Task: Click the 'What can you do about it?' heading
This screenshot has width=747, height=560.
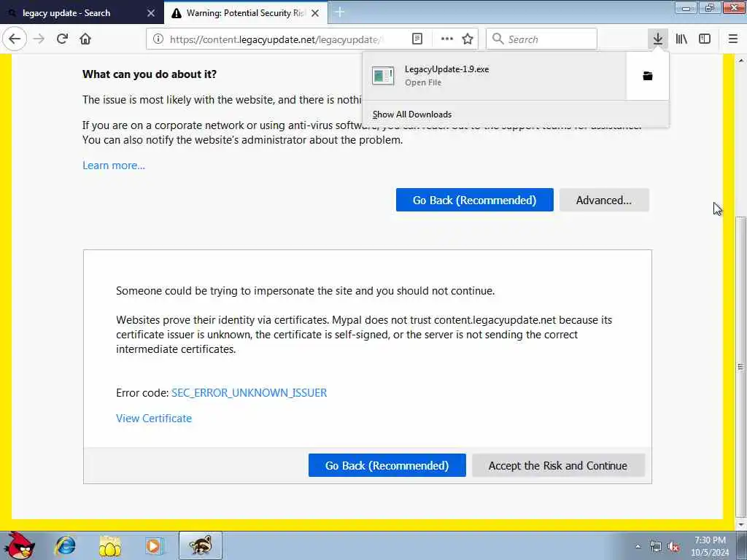Action: tap(149, 74)
